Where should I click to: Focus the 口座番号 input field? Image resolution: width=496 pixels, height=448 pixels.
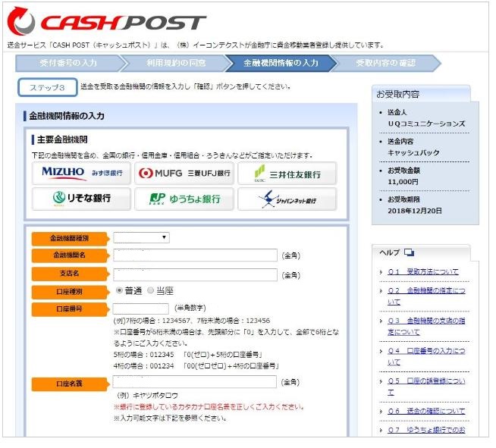coord(141,309)
